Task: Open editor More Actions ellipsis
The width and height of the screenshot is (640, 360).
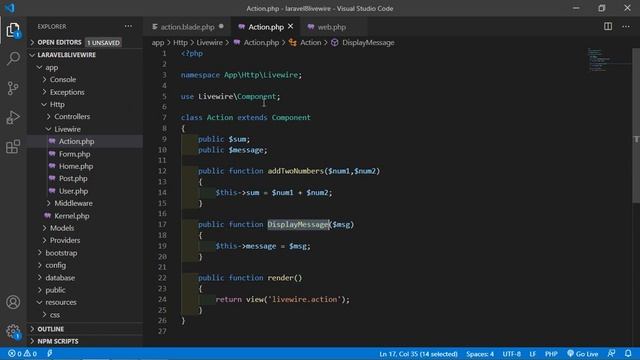Action: pyautogui.click(x=626, y=27)
